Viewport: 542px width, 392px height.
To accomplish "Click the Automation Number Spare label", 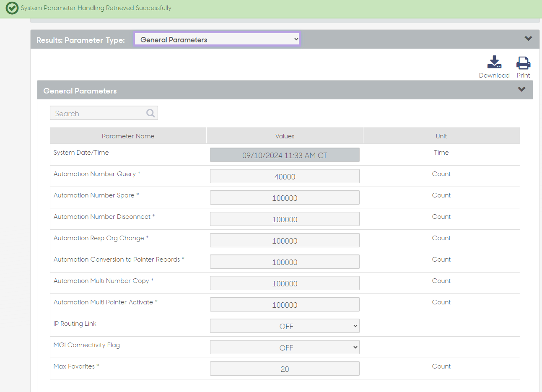I will [96, 195].
